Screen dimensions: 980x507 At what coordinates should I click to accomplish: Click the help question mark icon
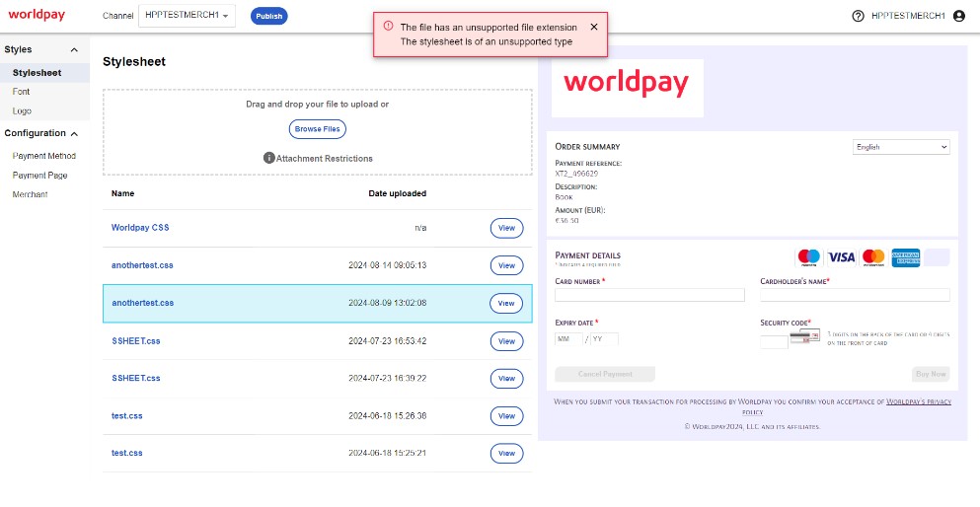(858, 16)
